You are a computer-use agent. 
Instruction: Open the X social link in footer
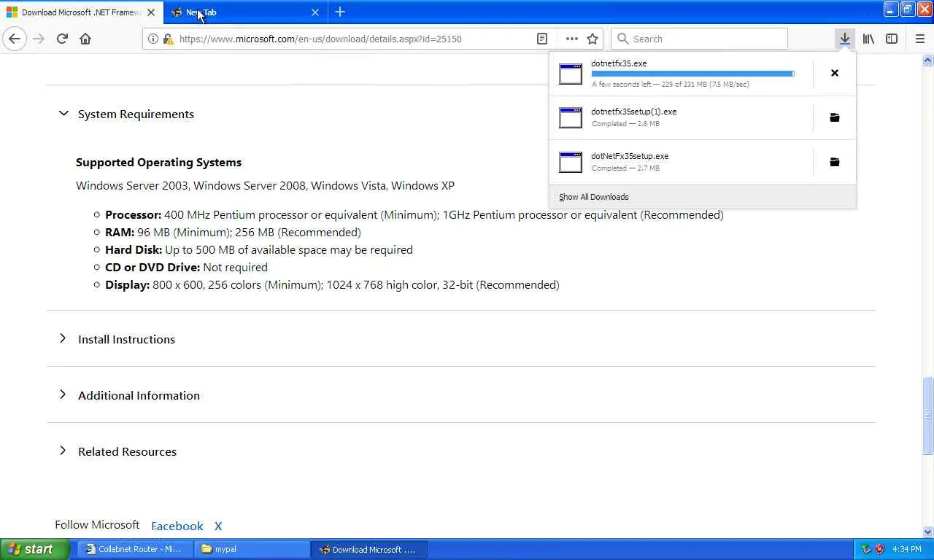point(218,526)
